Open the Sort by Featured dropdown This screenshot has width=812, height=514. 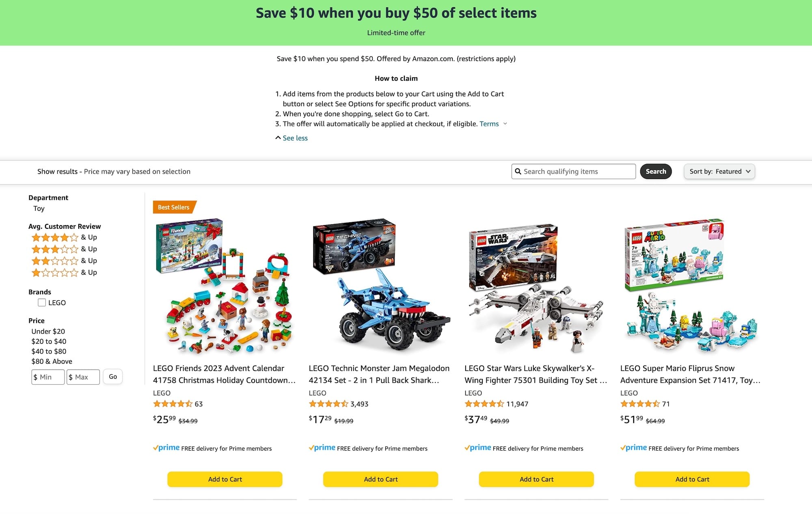click(719, 171)
